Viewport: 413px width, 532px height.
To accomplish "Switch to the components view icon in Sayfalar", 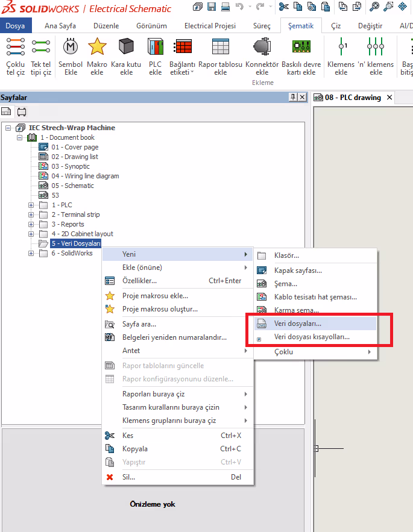I will [x=21, y=111].
